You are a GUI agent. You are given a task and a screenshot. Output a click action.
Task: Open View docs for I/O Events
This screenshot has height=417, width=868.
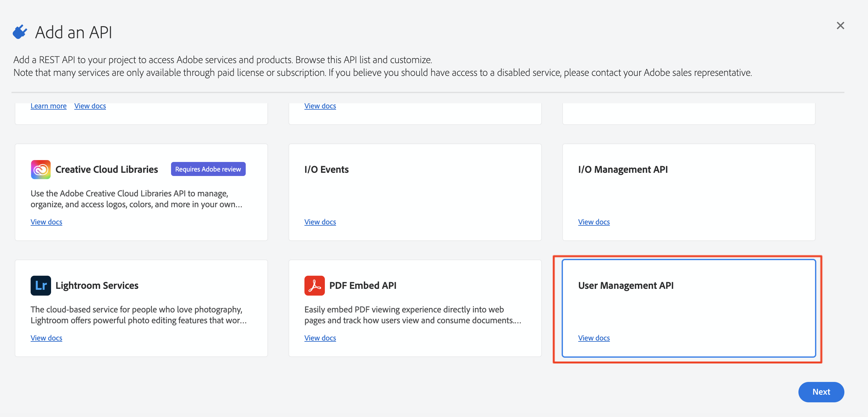(320, 222)
